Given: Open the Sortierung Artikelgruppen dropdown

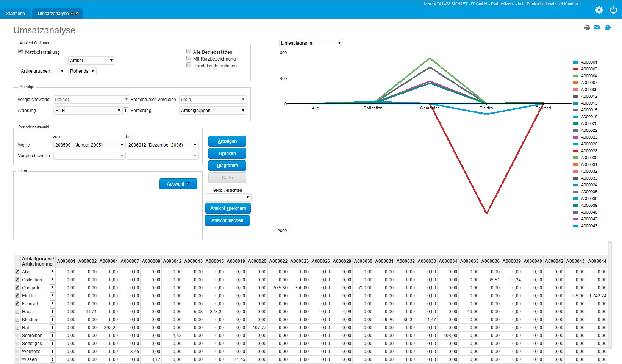Looking at the screenshot, I should 213,111.
